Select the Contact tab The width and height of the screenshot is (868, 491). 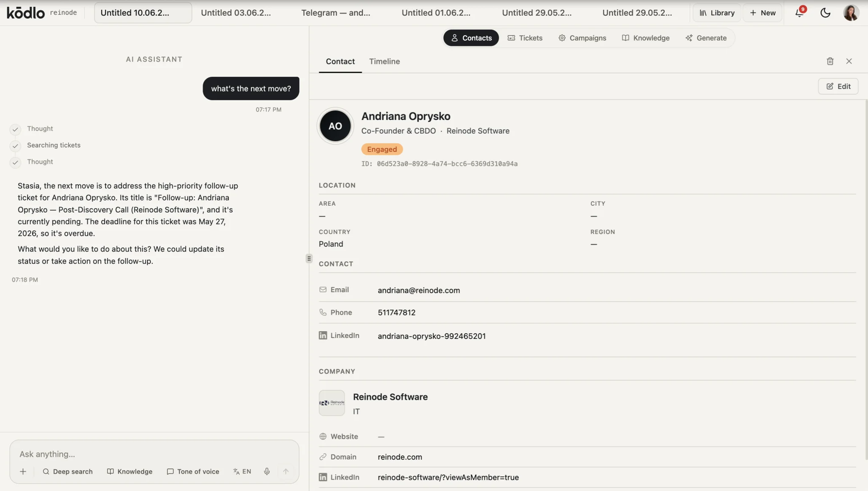[x=340, y=61]
